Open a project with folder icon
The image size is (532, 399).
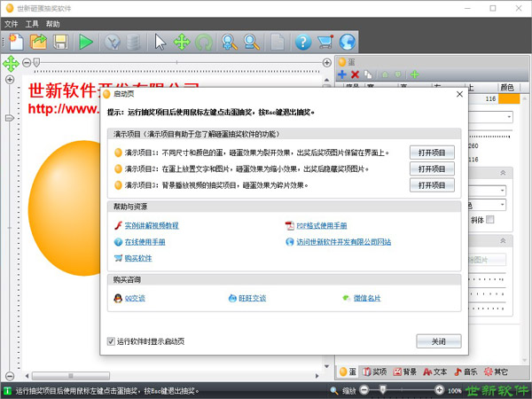[38, 42]
